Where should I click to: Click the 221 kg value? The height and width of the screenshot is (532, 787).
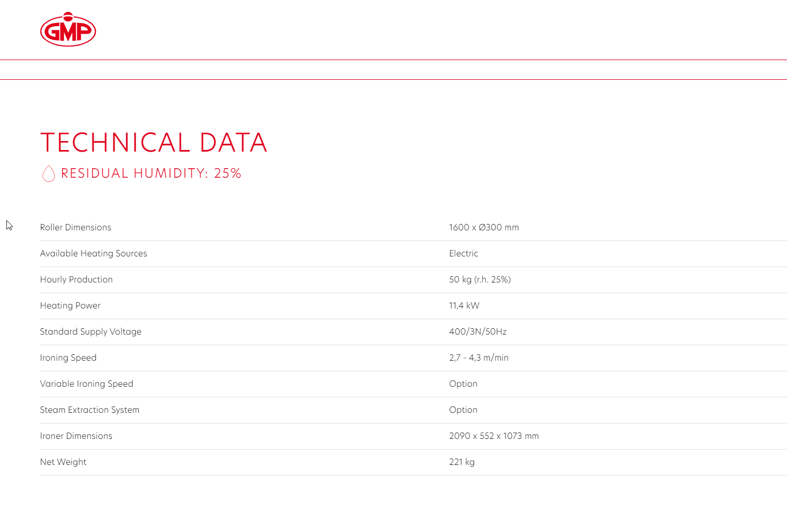[x=462, y=462]
